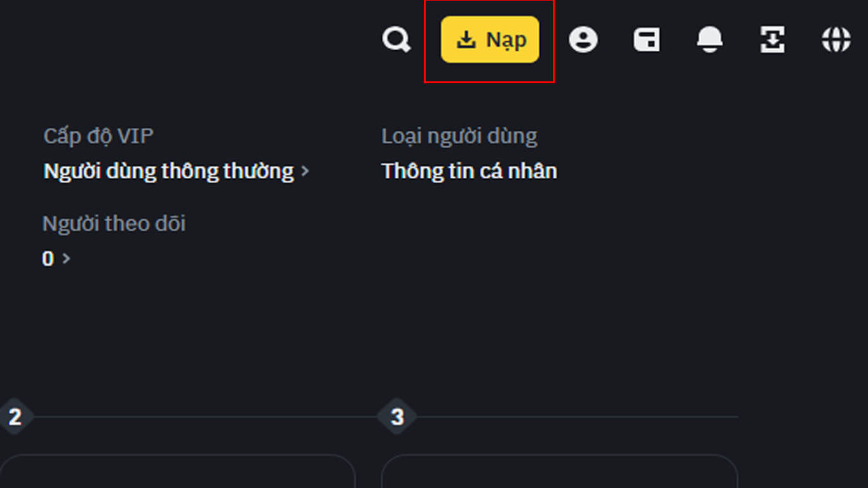Open the order history transfer icon
The height and width of the screenshot is (488, 868).
coord(772,39)
